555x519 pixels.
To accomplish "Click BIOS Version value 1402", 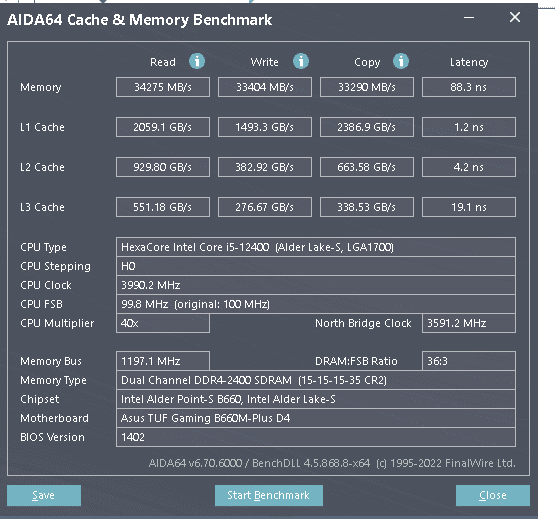I will tap(316, 438).
